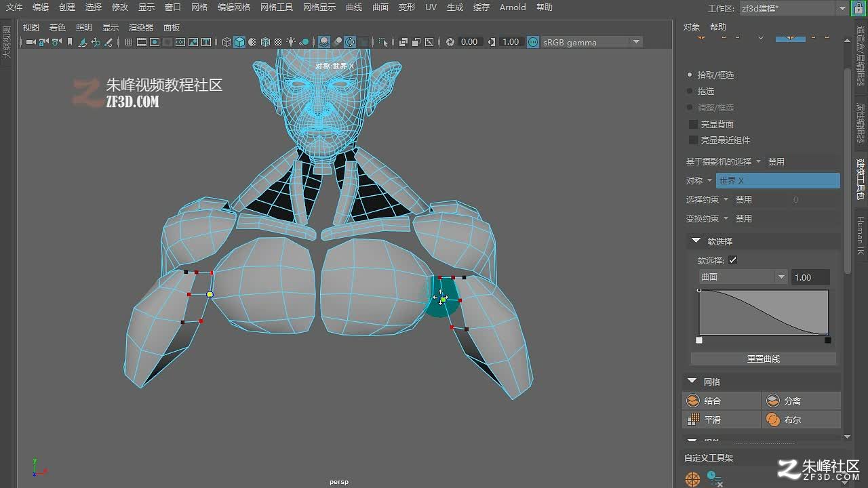Toggle the viewport Grid icon
Image resolution: width=868 pixels, height=488 pixels.
coord(129,42)
